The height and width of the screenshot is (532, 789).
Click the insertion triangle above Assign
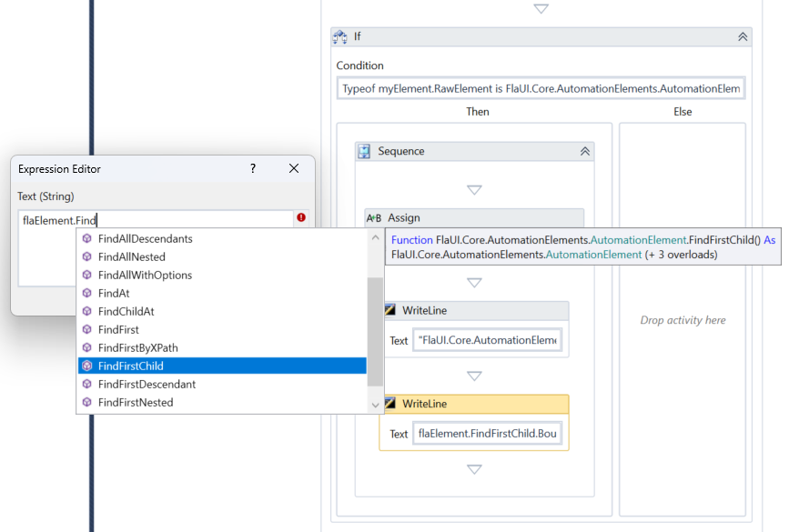(x=474, y=189)
